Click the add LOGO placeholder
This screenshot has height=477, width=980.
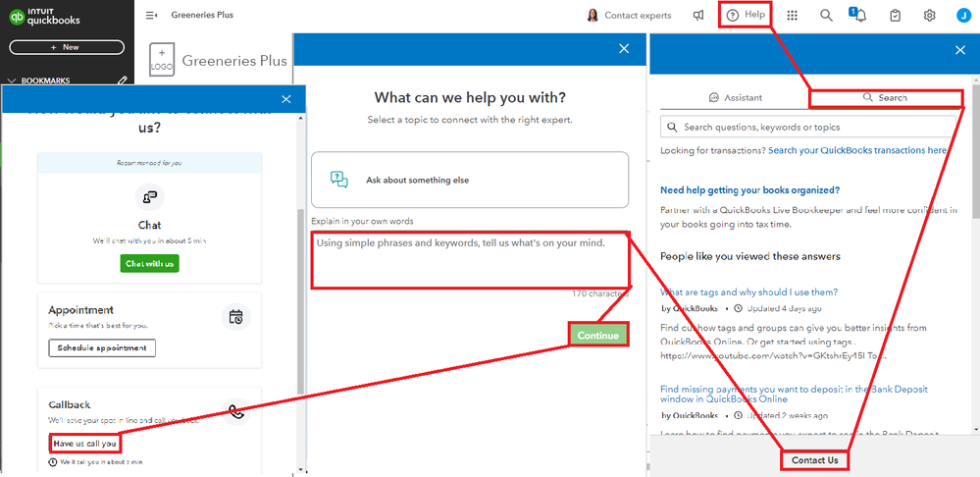(161, 60)
